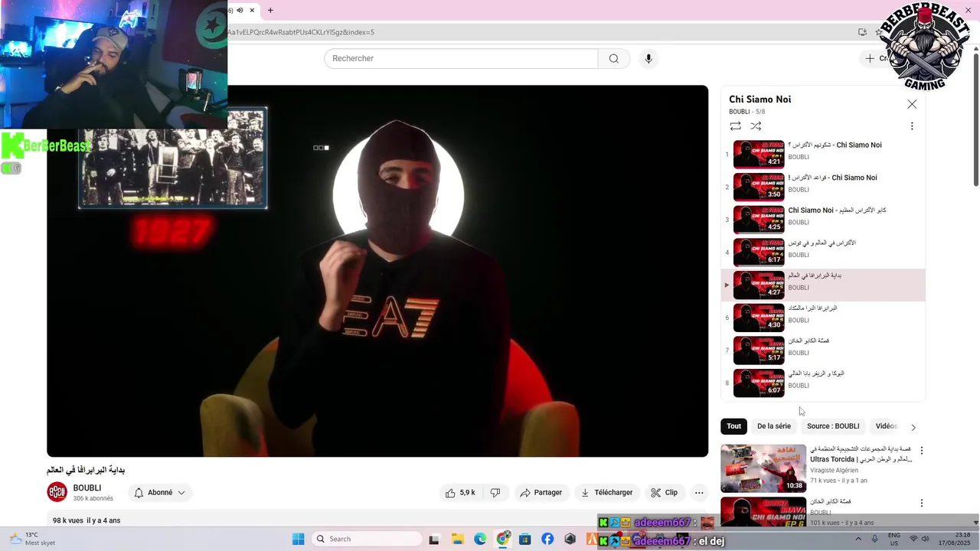Toggle loop playlist icon in Chi Siamo Noi panel
The image size is (980, 551).
click(735, 126)
